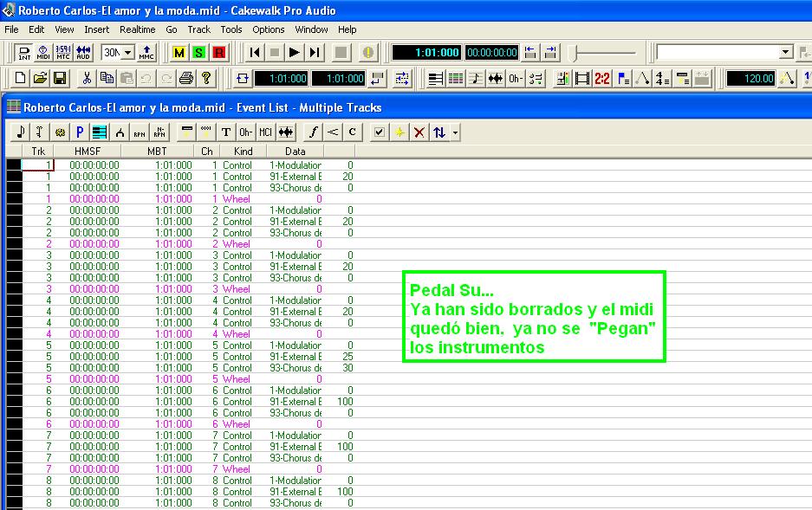Viewport: 812px width, 510px height.
Task: Toggle Note events filter in Event List
Action: [x=20, y=132]
